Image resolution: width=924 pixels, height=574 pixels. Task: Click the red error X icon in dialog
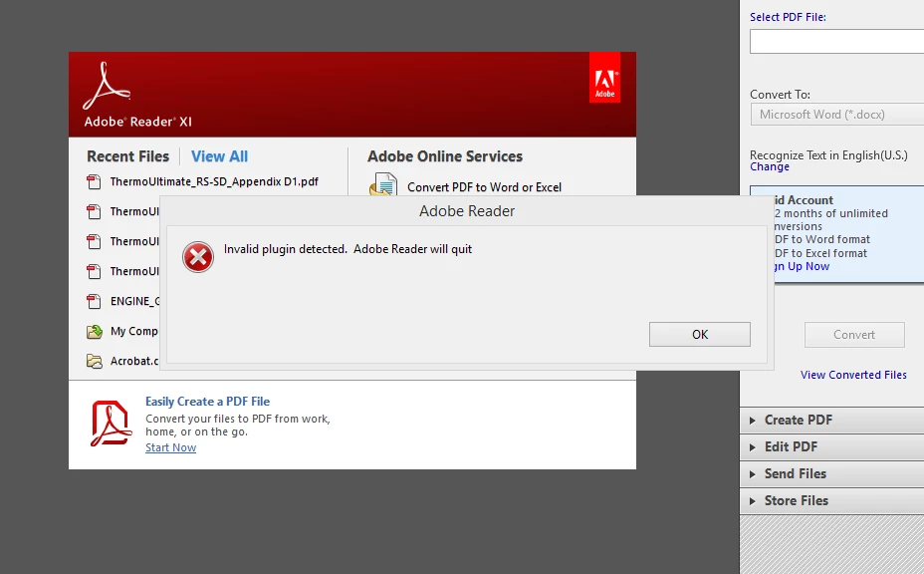point(198,257)
